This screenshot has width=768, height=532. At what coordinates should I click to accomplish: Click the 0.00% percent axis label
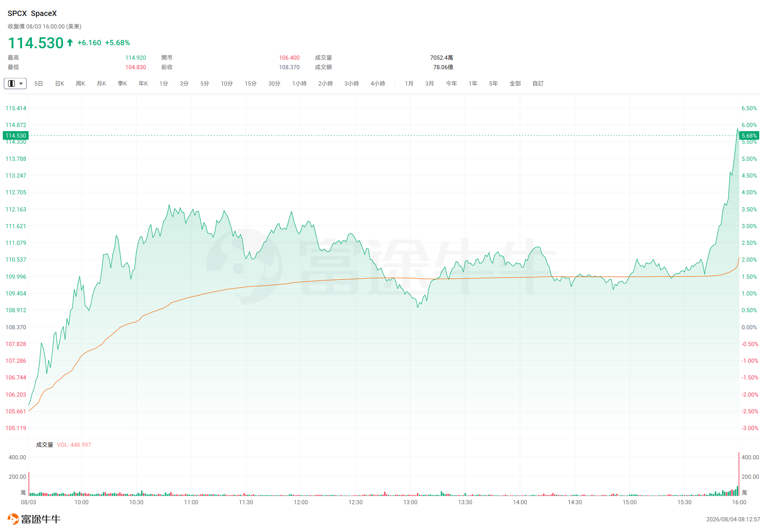tap(749, 327)
